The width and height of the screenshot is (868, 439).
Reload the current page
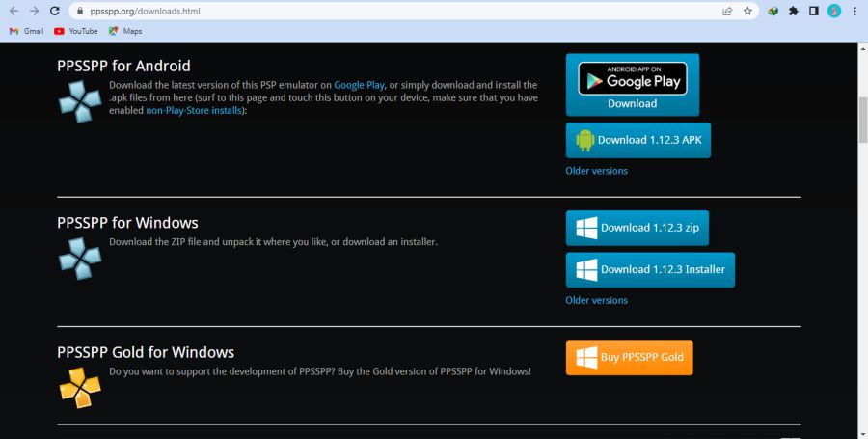[54, 11]
